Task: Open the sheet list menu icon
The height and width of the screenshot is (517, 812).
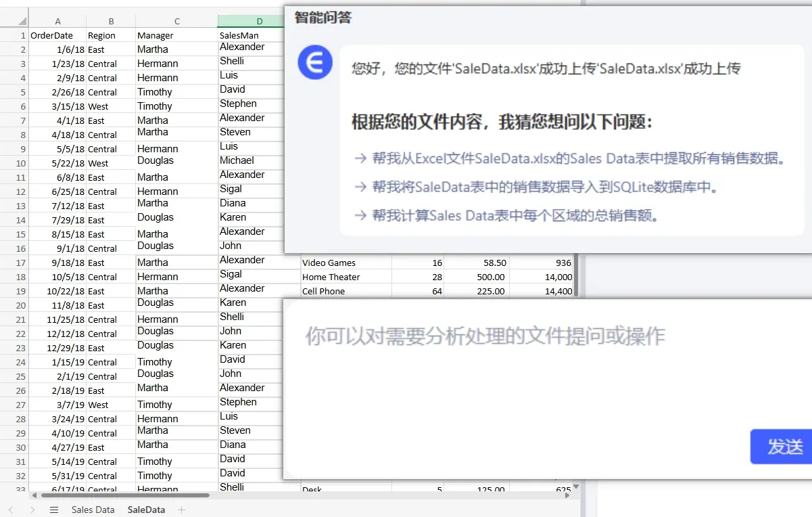Action: tap(54, 510)
